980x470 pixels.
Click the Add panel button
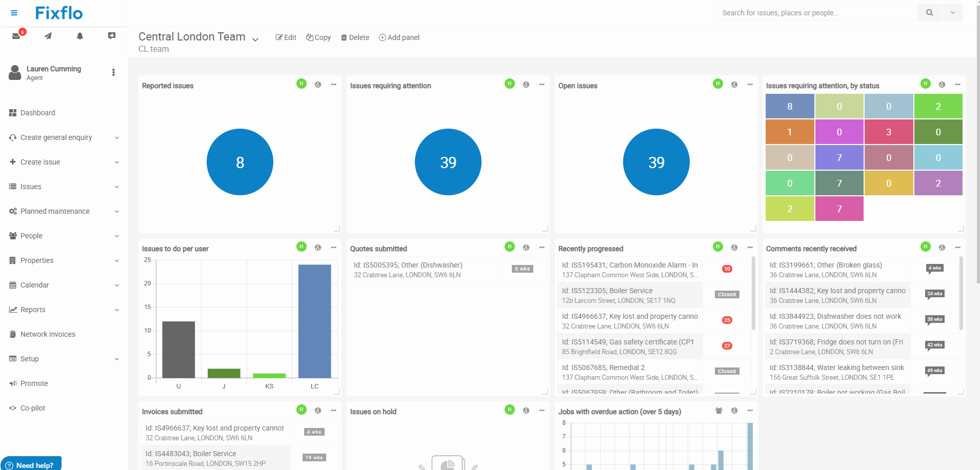[399, 37]
